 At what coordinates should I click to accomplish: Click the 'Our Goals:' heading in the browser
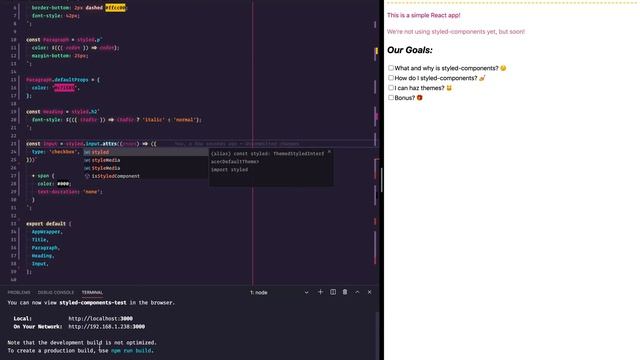click(x=410, y=50)
